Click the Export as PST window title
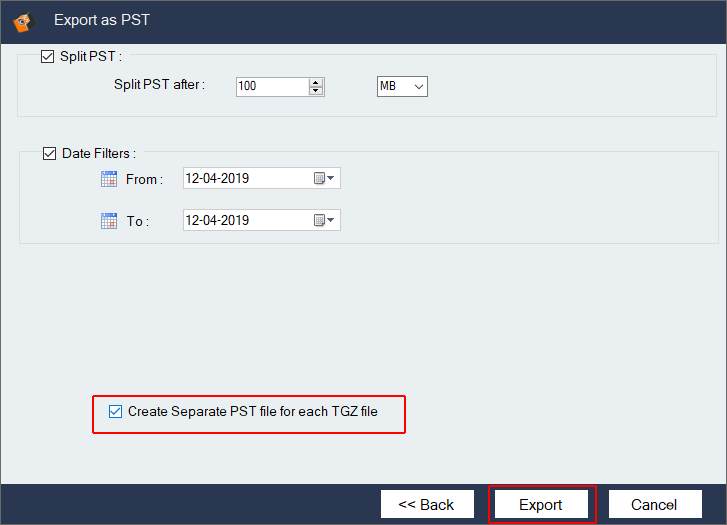Screen dimensions: 727x525 tap(101, 19)
